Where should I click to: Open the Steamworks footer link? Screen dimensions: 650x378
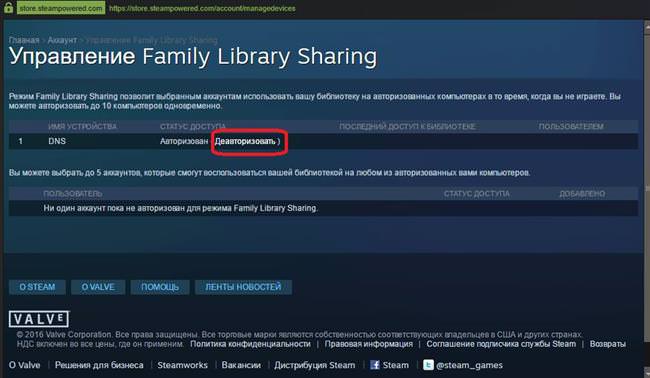pyautogui.click(x=182, y=365)
